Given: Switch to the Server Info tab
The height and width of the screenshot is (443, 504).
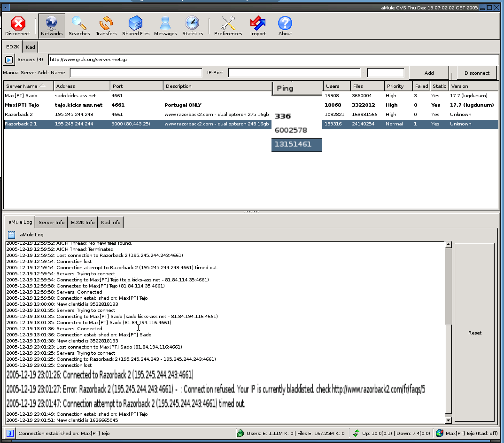Looking at the screenshot, I should (x=52, y=222).
